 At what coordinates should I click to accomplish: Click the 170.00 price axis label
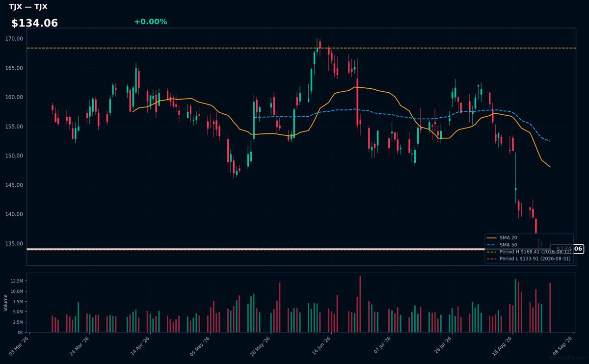coord(14,39)
